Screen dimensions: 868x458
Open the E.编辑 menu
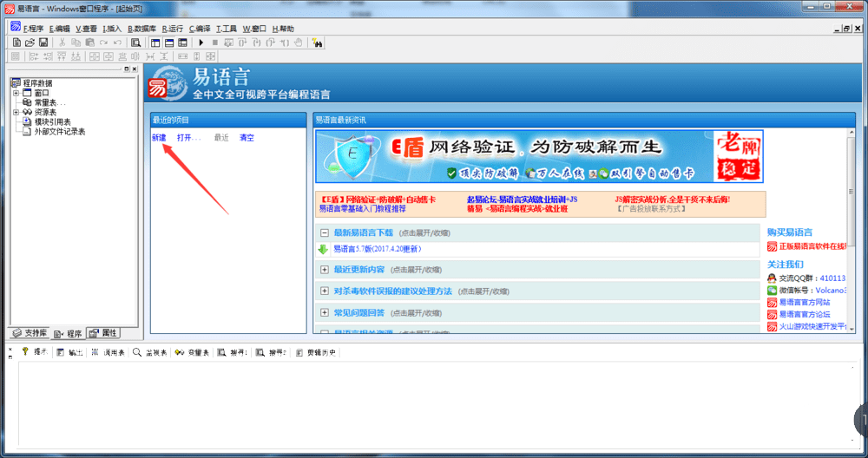click(x=60, y=29)
